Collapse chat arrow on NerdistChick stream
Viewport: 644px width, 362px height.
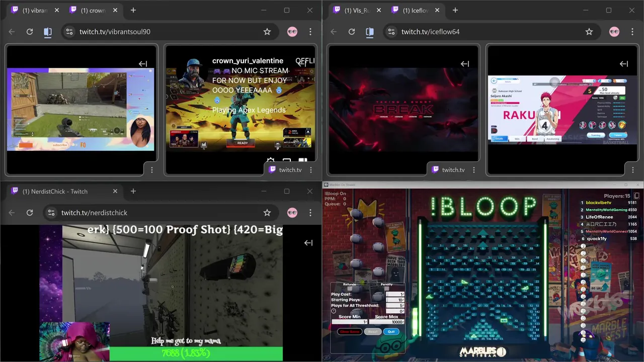point(308,243)
